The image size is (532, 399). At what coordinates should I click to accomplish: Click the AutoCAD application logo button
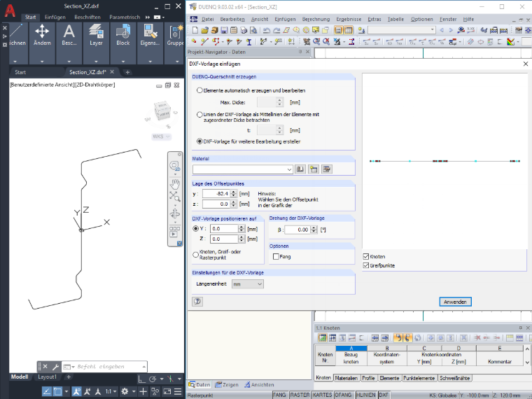click(x=10, y=10)
